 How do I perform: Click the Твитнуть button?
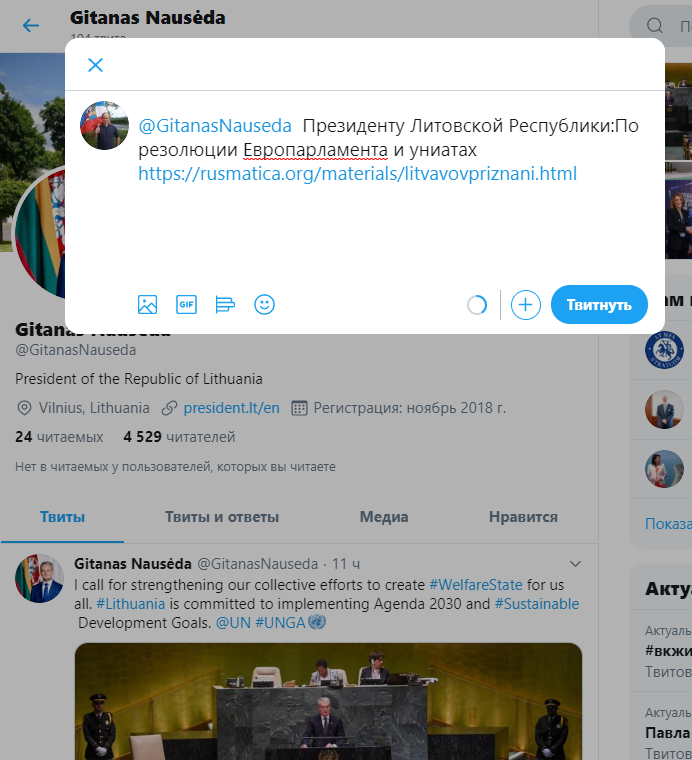(599, 305)
